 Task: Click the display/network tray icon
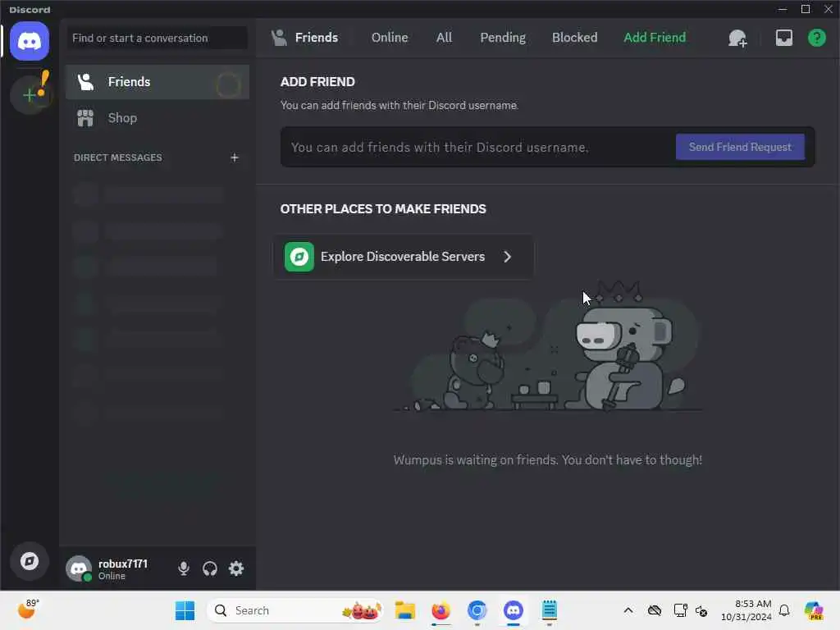pyautogui.click(x=680, y=610)
